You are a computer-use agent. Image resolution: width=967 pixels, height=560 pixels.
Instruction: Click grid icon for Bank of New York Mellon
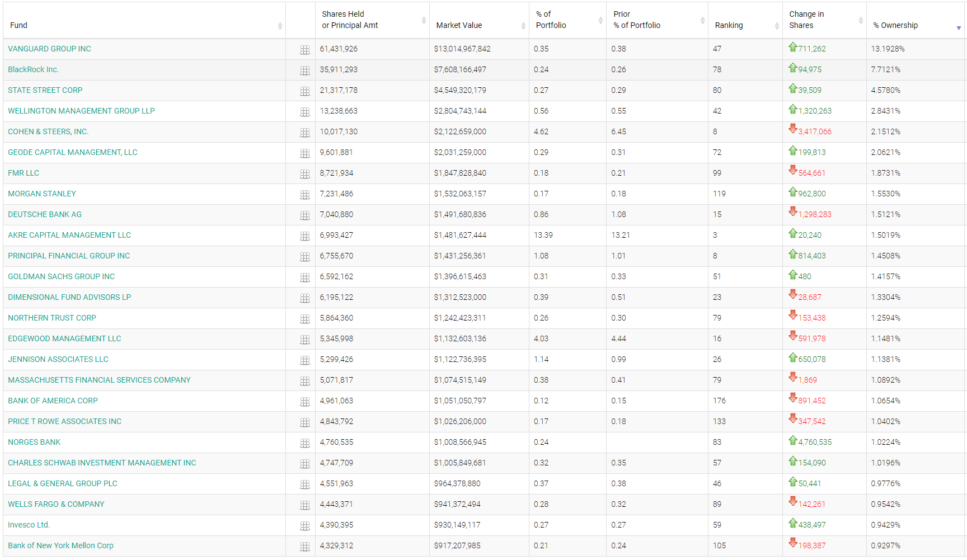click(305, 547)
